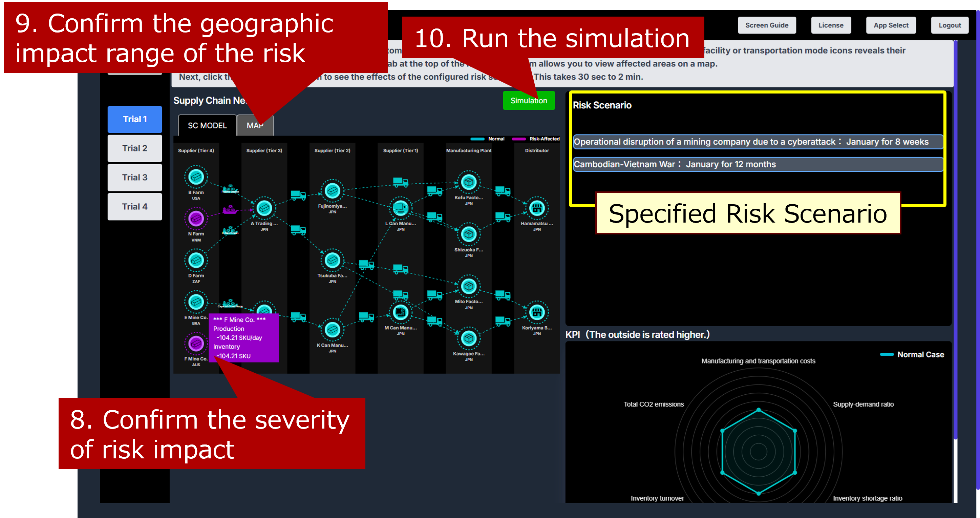The image size is (980, 518).
Task: Click the B Farm USA supplier node
Action: pyautogui.click(x=196, y=177)
